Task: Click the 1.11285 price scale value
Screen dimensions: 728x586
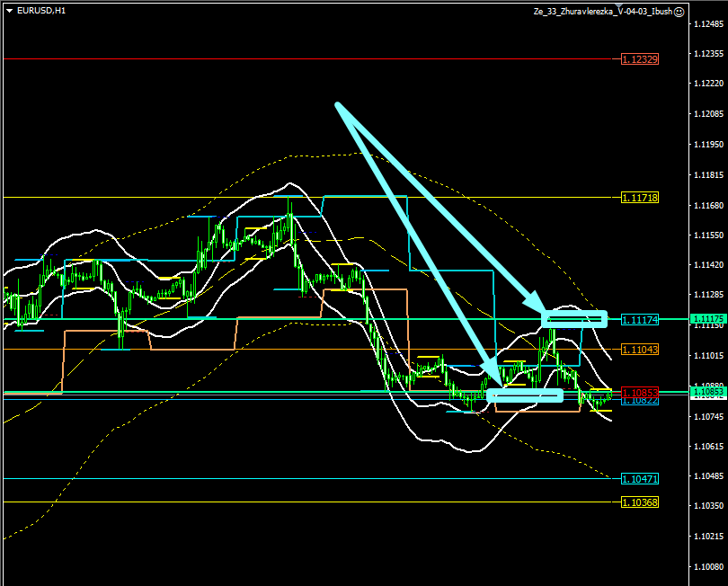Action: click(708, 295)
